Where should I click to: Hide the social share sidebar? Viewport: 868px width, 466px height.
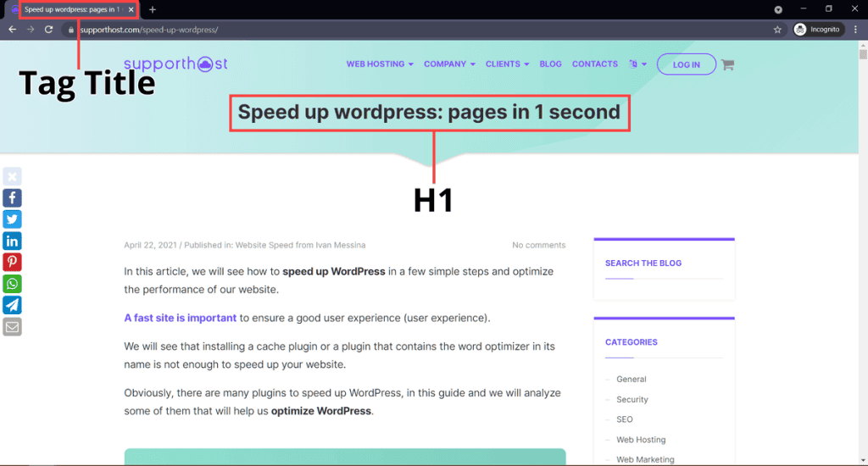tap(12, 176)
